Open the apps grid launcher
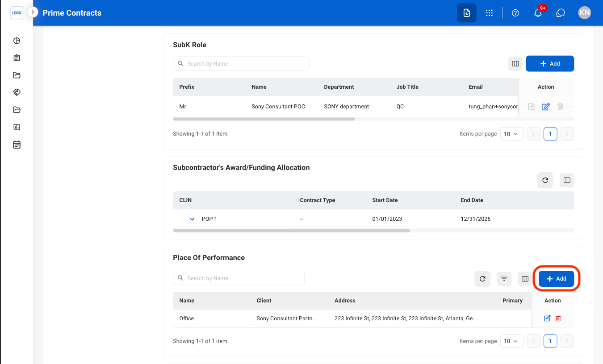Image resolution: width=603 pixels, height=364 pixels. pyautogui.click(x=489, y=13)
